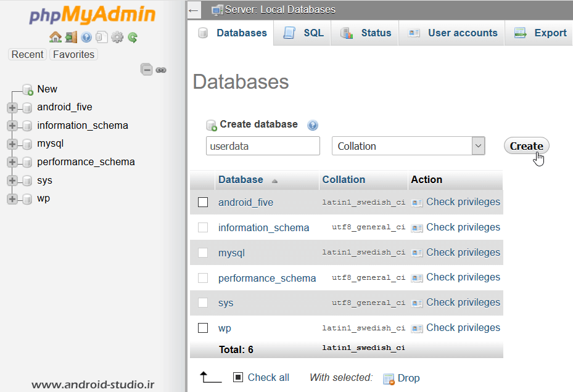Click Check privileges for android_five
Viewport: 573px width, 392px height.
(463, 202)
